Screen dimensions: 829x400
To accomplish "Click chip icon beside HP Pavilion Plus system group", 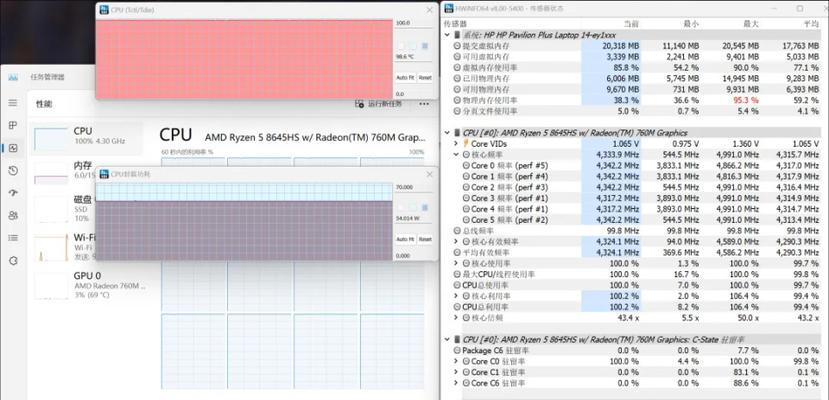I will click(x=457, y=35).
